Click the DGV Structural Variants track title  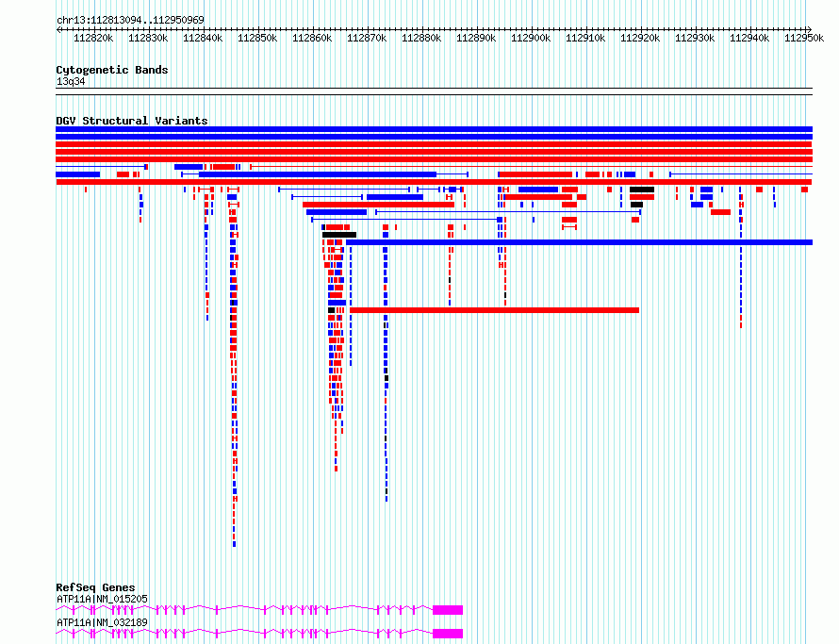click(132, 121)
